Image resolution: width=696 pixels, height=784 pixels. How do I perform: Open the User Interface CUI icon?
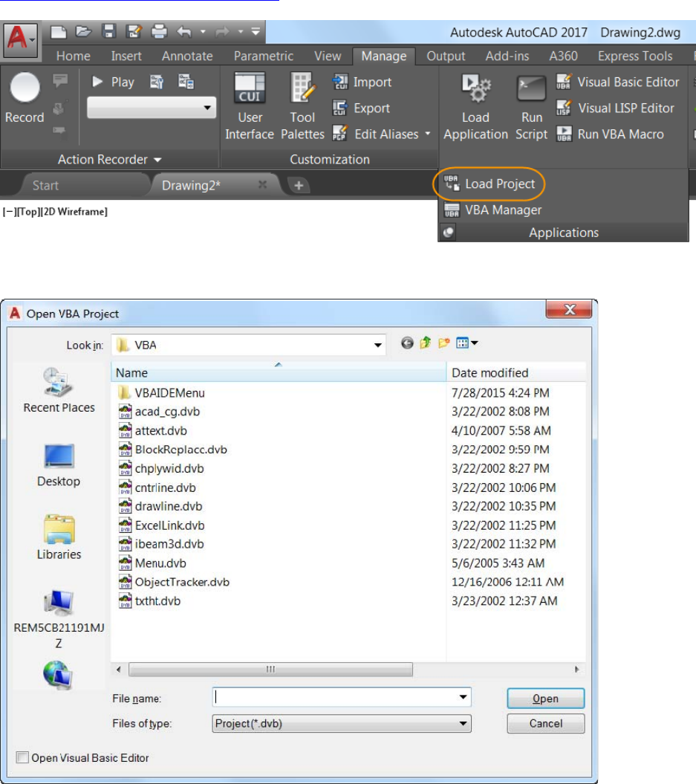pos(250,106)
